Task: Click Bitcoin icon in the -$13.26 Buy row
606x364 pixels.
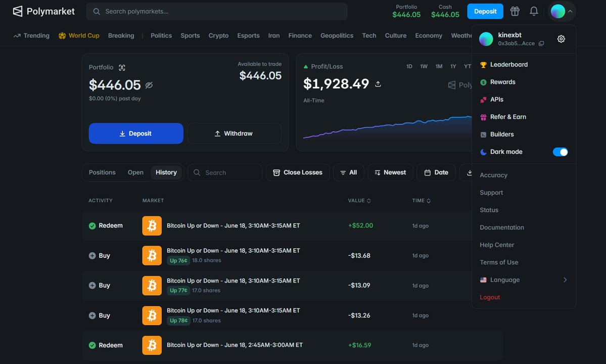Action: coord(152,315)
